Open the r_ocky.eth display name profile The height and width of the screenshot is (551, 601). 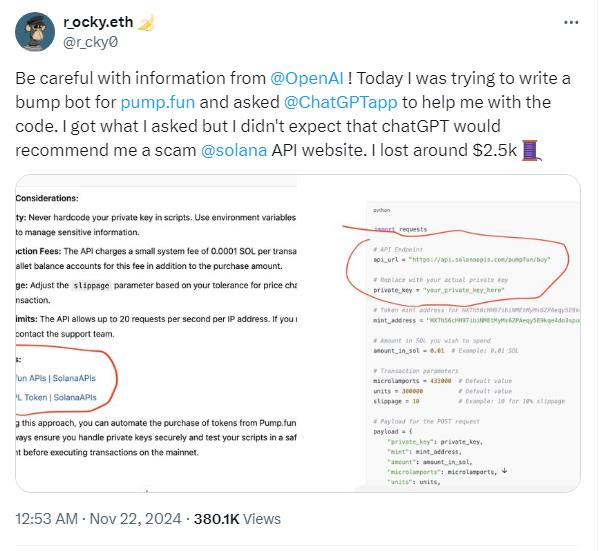97,22
